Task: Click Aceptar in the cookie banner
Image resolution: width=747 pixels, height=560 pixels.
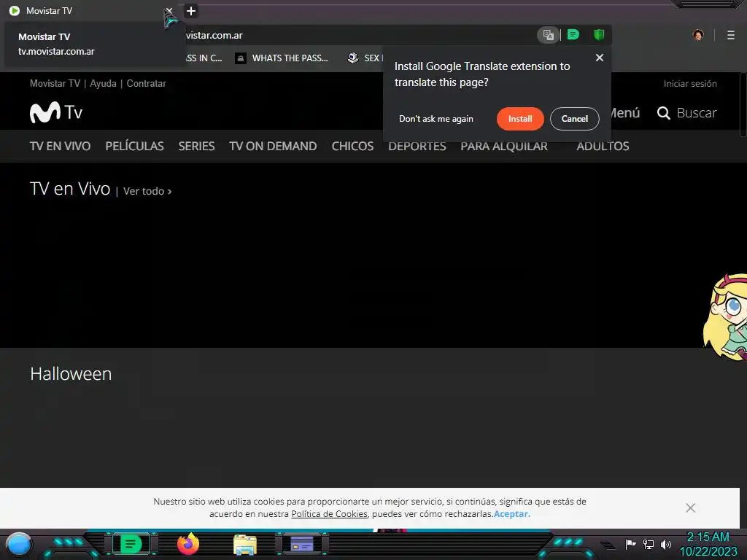Action: 511,514
